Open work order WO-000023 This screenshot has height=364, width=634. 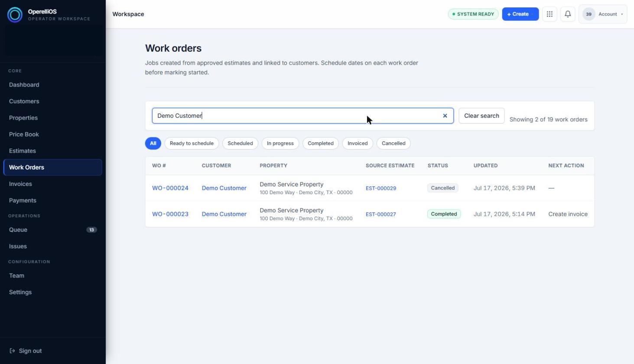point(170,214)
